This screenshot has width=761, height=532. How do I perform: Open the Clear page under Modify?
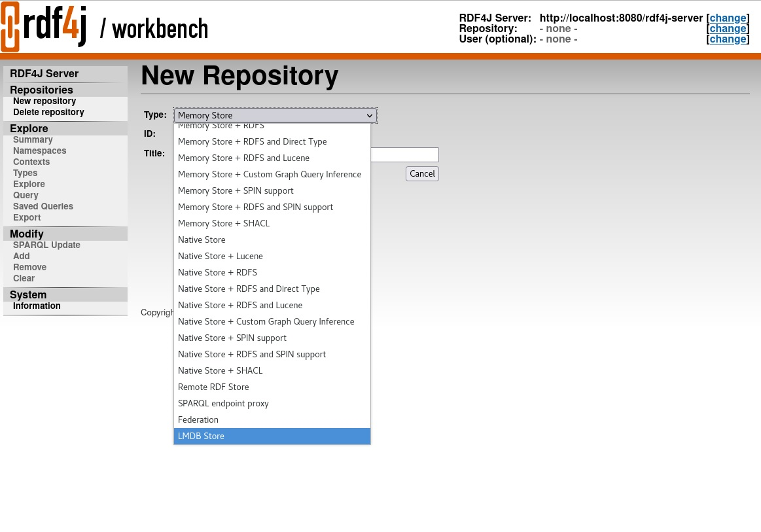point(24,279)
